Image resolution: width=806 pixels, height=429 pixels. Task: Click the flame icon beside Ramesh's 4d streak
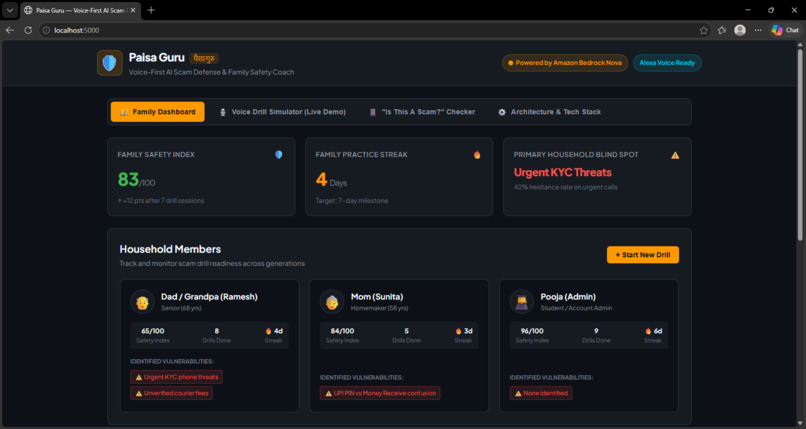(x=268, y=331)
